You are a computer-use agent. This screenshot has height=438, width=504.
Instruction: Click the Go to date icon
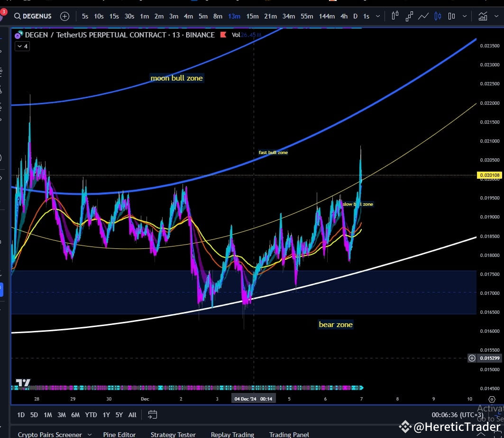click(152, 415)
